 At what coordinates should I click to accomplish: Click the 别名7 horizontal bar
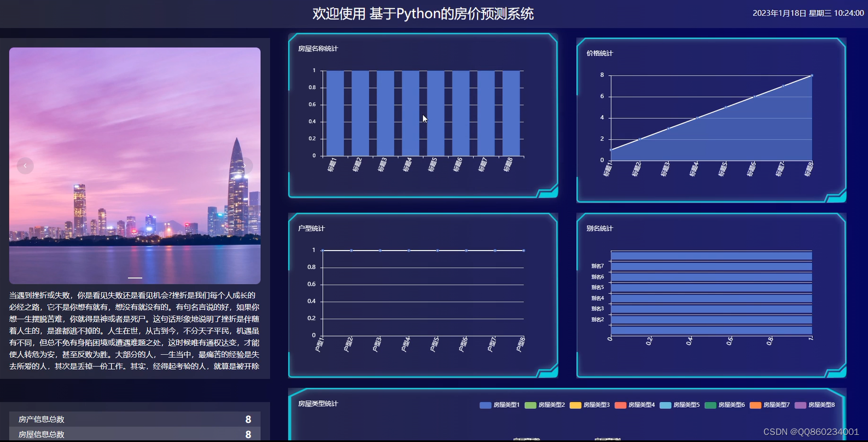pyautogui.click(x=711, y=266)
